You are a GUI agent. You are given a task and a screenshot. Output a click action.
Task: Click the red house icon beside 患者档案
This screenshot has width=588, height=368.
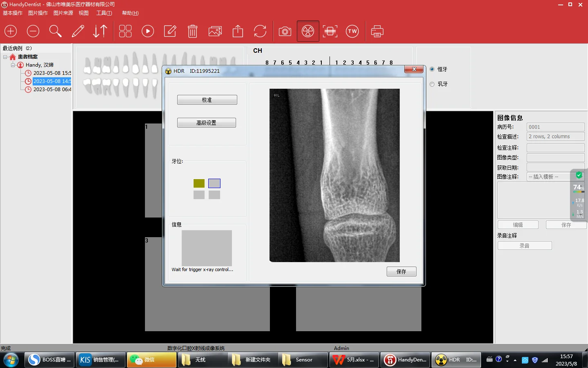pyautogui.click(x=13, y=57)
